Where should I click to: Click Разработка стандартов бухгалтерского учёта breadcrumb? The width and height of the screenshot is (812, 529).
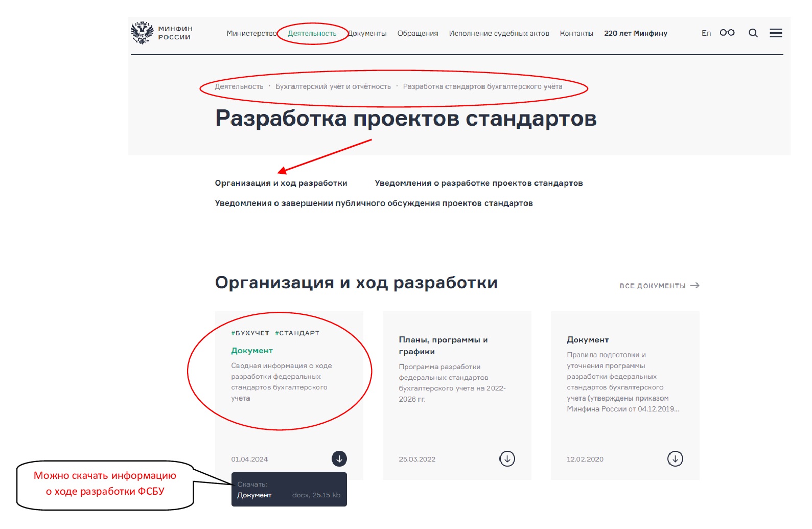(482, 87)
